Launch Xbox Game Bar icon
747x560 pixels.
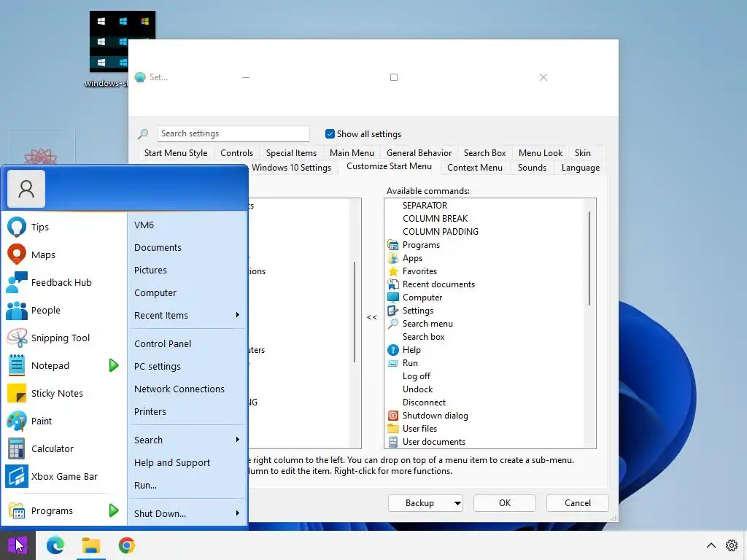17,476
